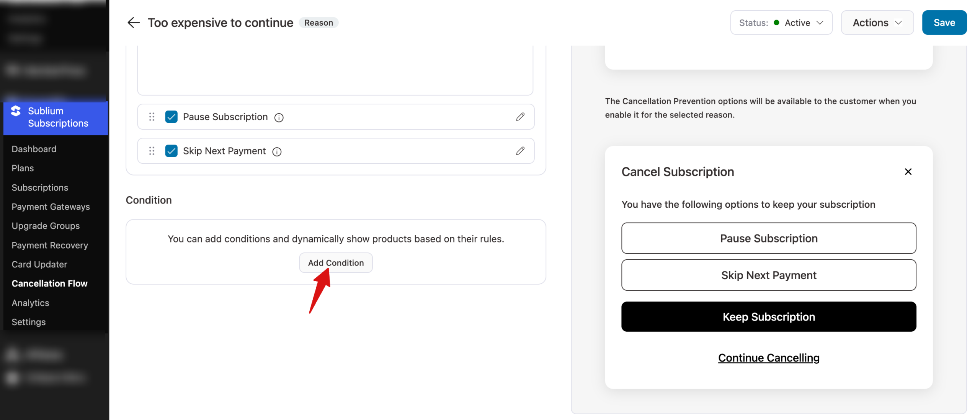Save the cancellation reason changes

click(x=944, y=23)
